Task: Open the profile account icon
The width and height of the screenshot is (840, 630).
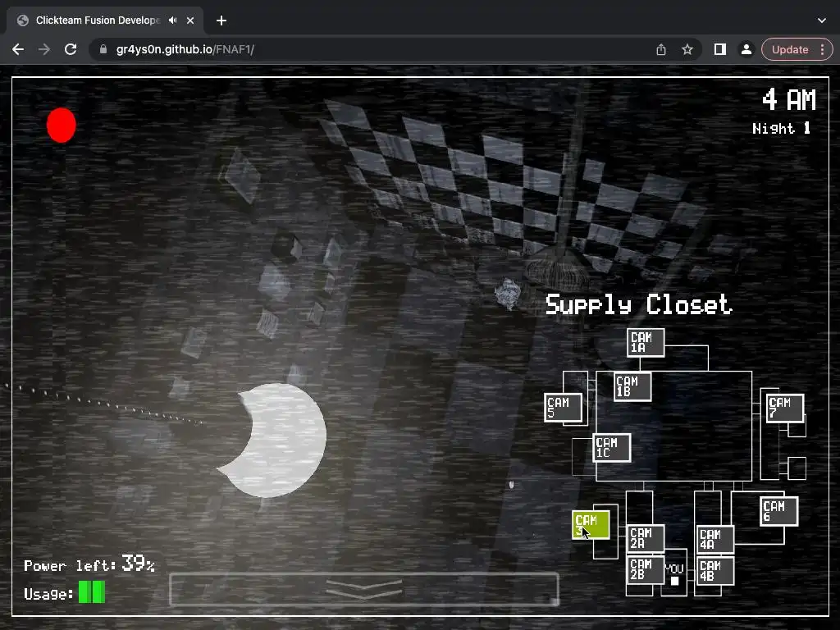Action: 746,49
